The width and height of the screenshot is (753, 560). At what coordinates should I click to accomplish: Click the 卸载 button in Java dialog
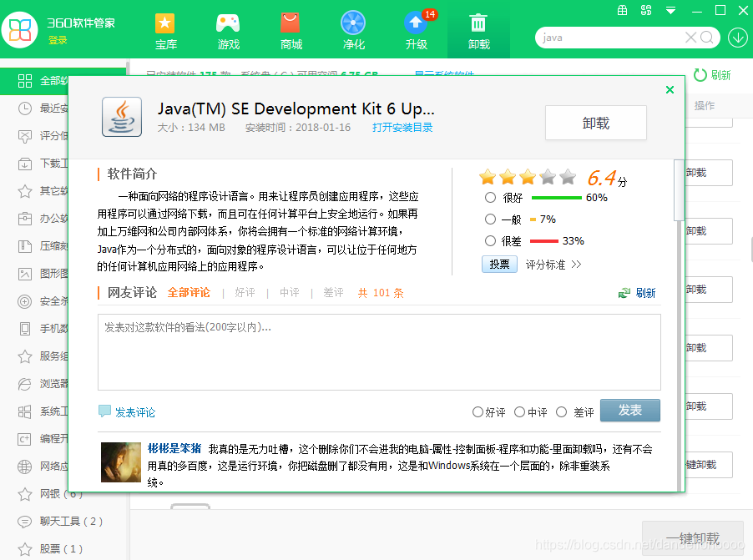(596, 123)
